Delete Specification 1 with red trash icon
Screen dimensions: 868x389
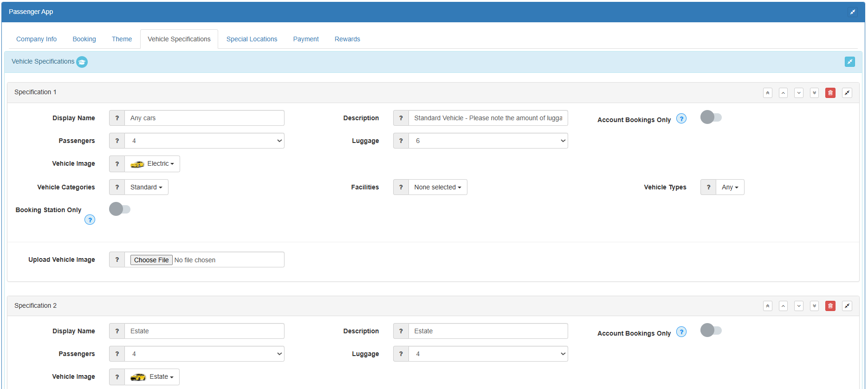830,93
